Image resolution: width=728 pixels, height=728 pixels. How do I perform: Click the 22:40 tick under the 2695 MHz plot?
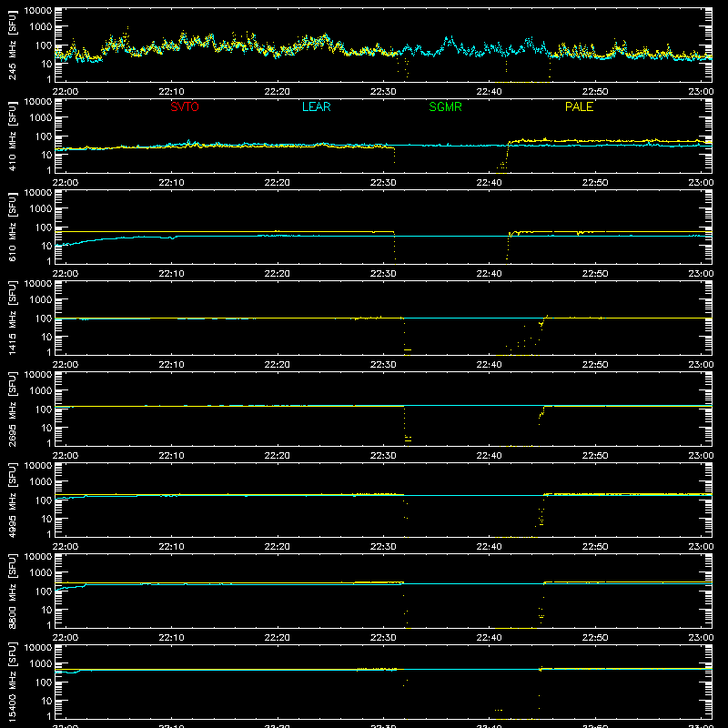pos(489,456)
